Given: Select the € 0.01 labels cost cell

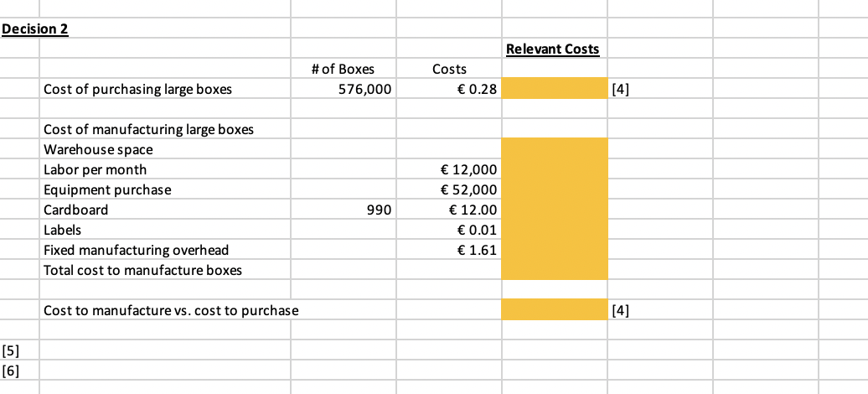Looking at the screenshot, I should coord(448,230).
